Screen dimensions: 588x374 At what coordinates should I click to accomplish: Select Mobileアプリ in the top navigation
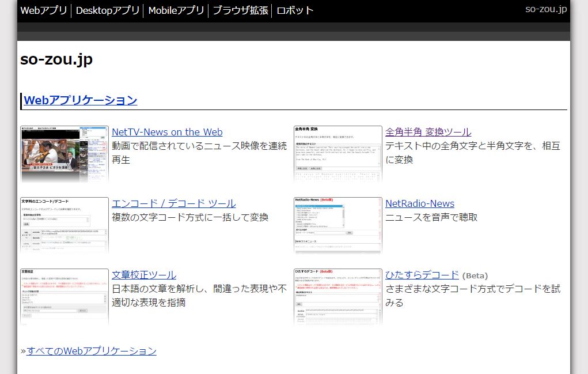(x=176, y=10)
